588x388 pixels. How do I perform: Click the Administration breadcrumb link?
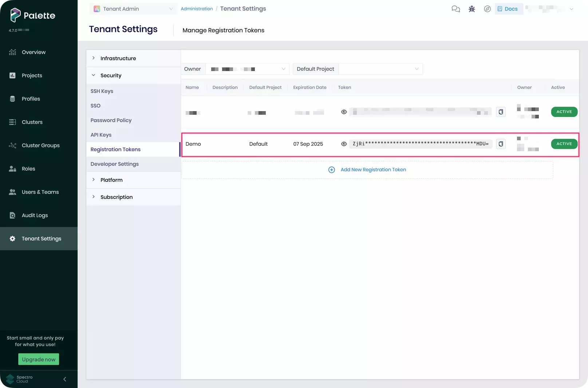[x=197, y=9]
